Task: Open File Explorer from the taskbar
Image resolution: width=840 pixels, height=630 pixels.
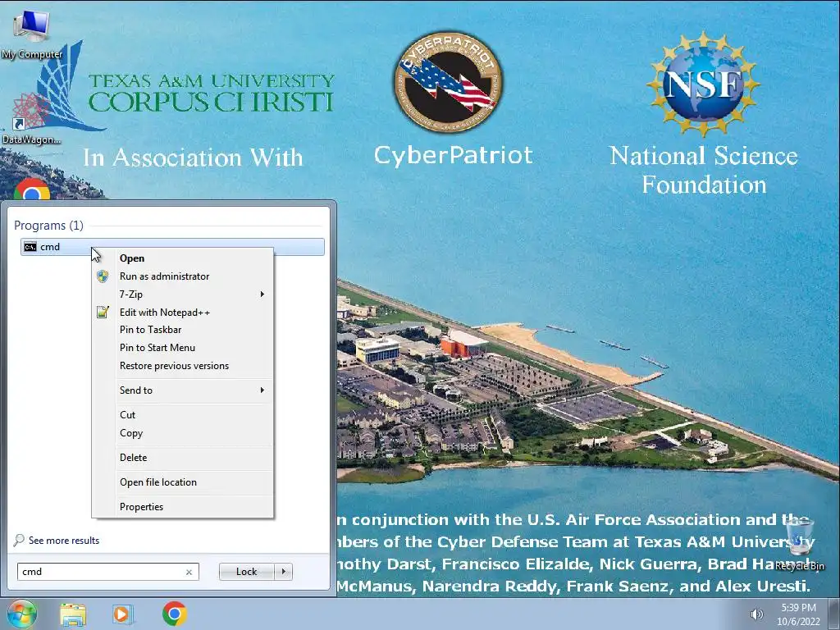Action: coord(73,614)
